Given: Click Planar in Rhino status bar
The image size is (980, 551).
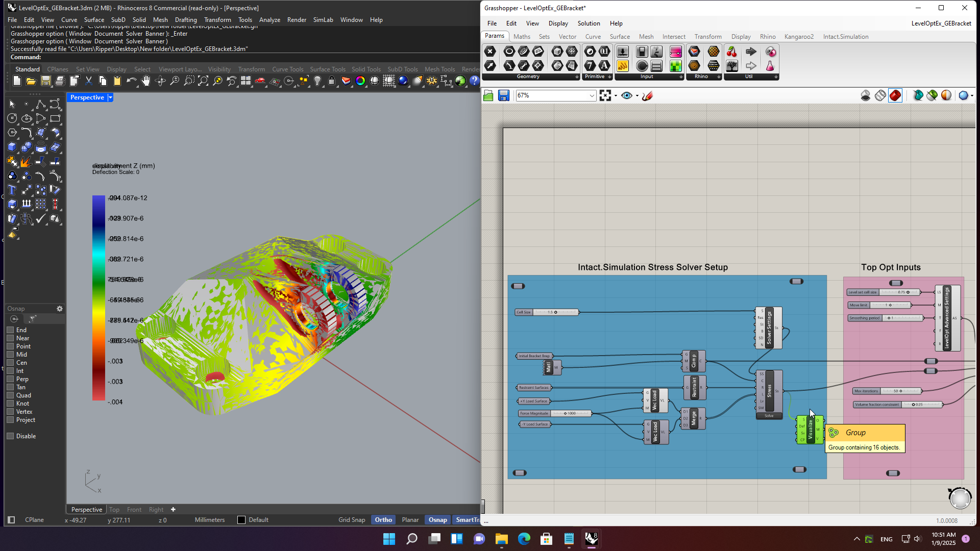Looking at the screenshot, I should coord(410,520).
